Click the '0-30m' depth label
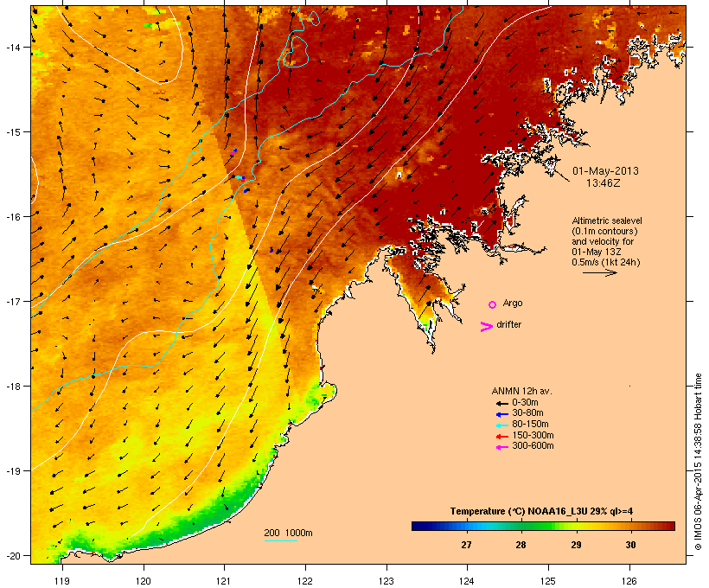This screenshot has width=709, height=588. tap(525, 403)
